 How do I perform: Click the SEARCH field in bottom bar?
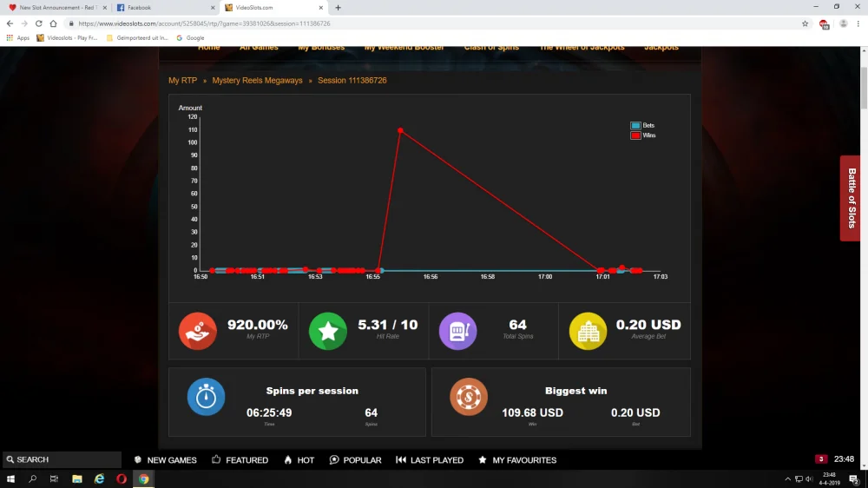click(x=62, y=459)
